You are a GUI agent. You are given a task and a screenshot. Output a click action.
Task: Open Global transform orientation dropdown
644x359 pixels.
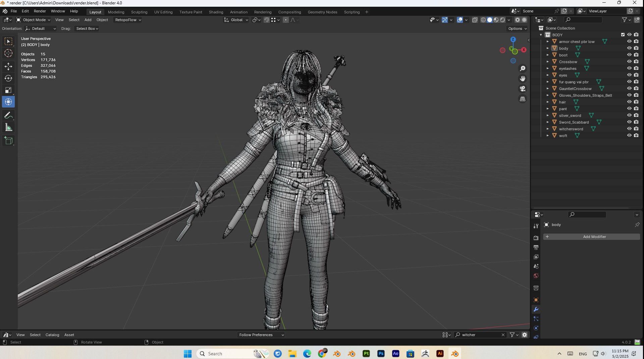pyautogui.click(x=236, y=20)
